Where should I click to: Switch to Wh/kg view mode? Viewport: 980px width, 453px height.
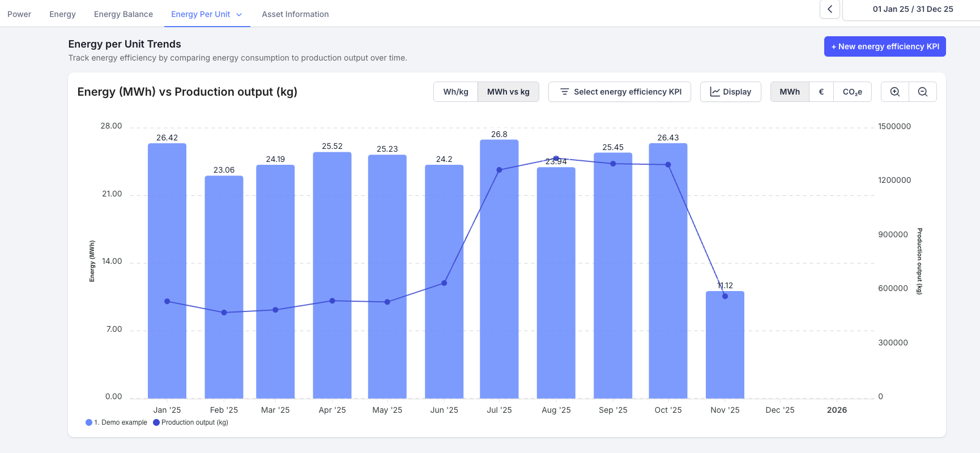click(455, 92)
